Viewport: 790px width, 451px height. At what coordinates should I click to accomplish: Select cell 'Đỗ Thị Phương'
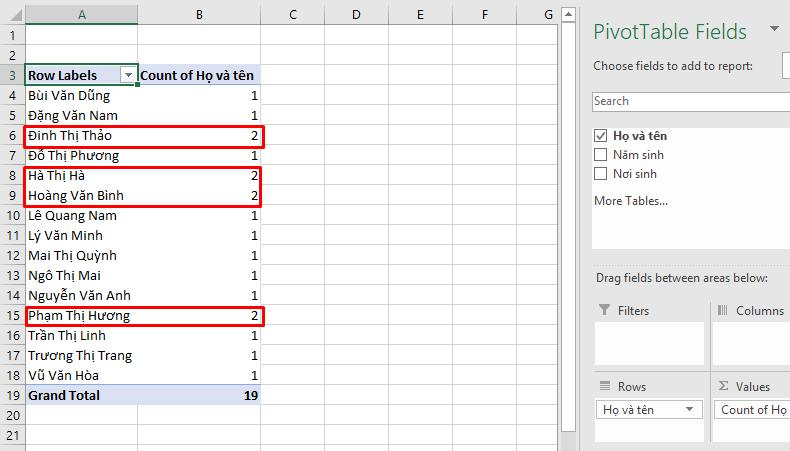click(82, 155)
